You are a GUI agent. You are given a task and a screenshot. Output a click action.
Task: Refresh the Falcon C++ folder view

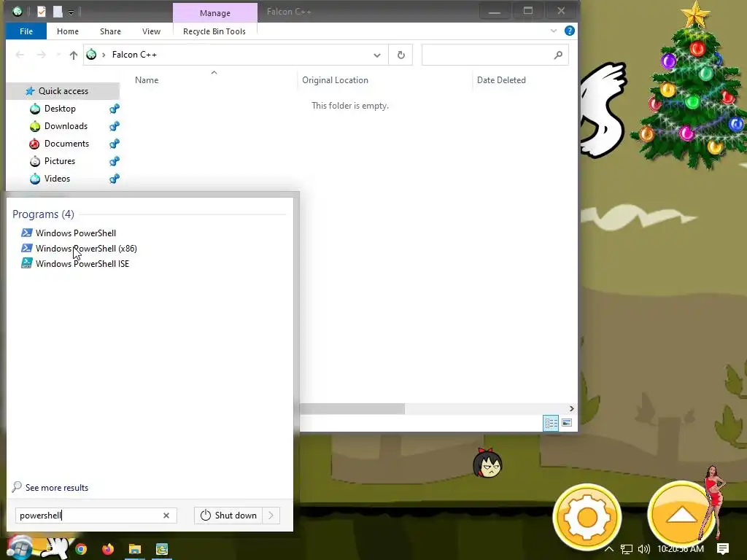(401, 55)
